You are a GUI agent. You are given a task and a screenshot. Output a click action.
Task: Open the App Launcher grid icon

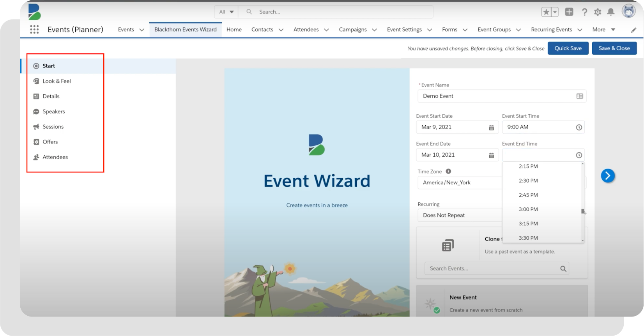(34, 29)
